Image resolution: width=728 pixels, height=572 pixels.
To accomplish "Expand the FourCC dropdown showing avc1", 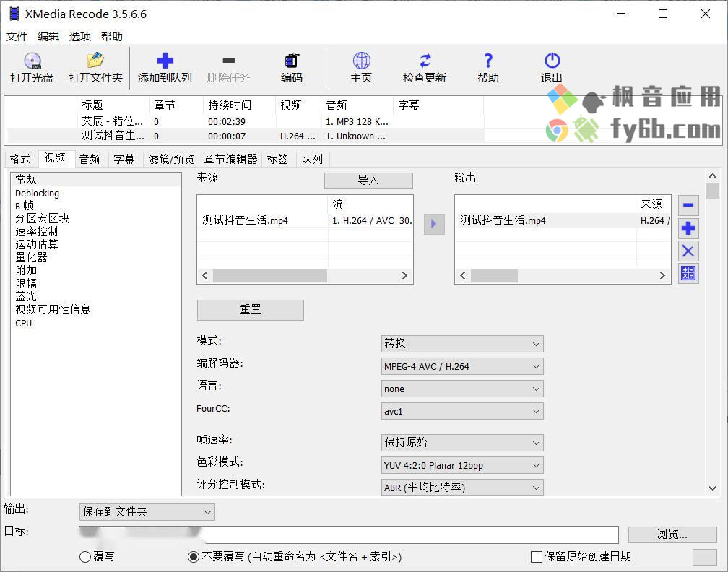I will click(462, 411).
